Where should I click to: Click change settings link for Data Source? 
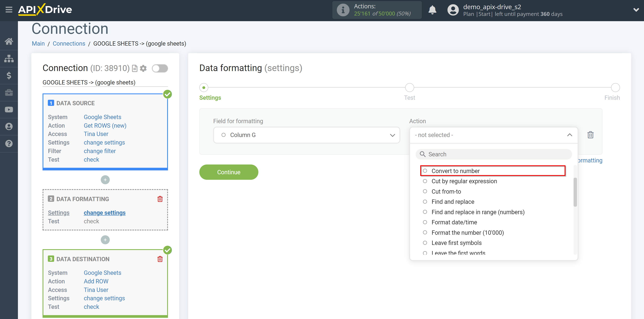tap(104, 142)
